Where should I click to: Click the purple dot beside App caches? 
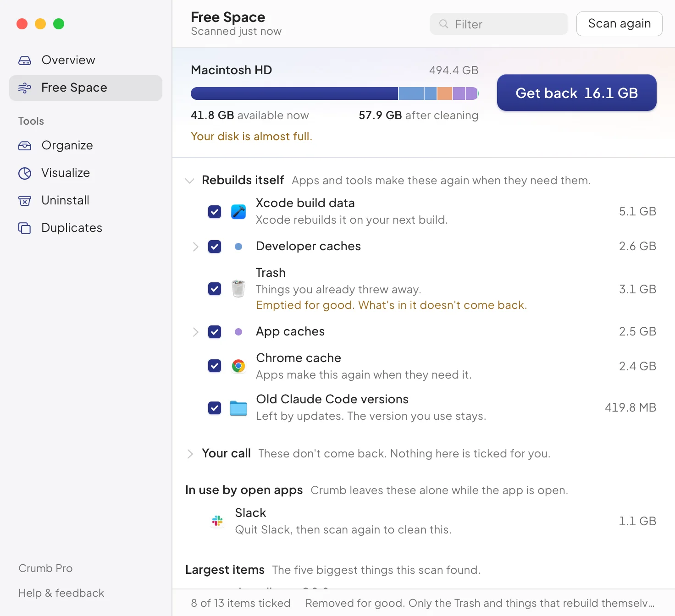click(238, 332)
